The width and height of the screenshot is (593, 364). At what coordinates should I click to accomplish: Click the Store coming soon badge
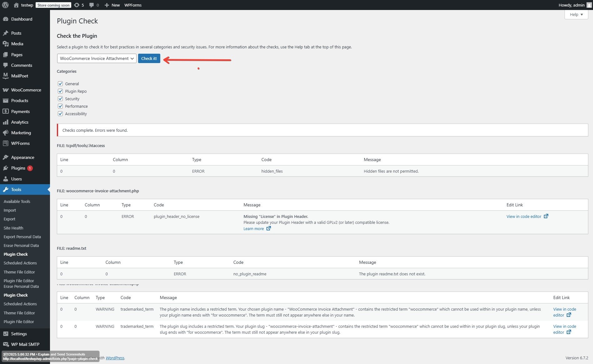click(53, 5)
